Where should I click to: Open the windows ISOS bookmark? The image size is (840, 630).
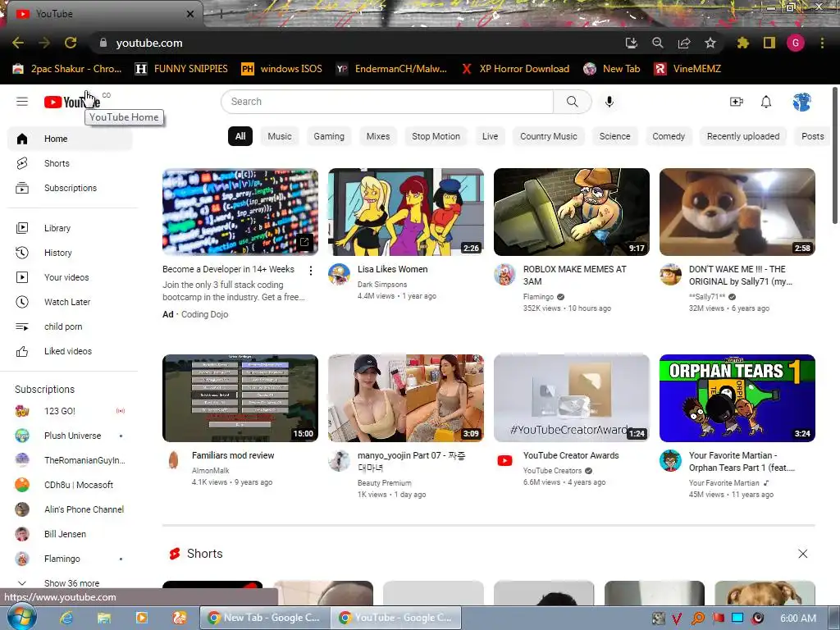[x=282, y=69]
